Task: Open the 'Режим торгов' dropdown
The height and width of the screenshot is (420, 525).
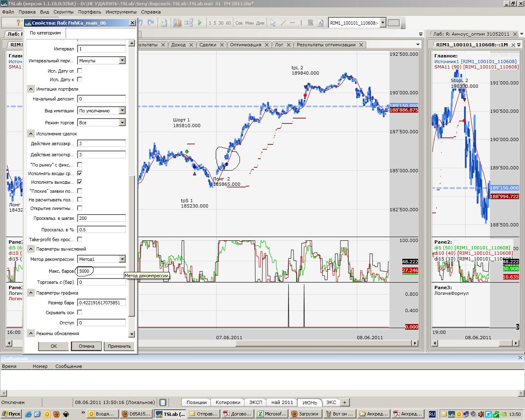Action: click(122, 123)
